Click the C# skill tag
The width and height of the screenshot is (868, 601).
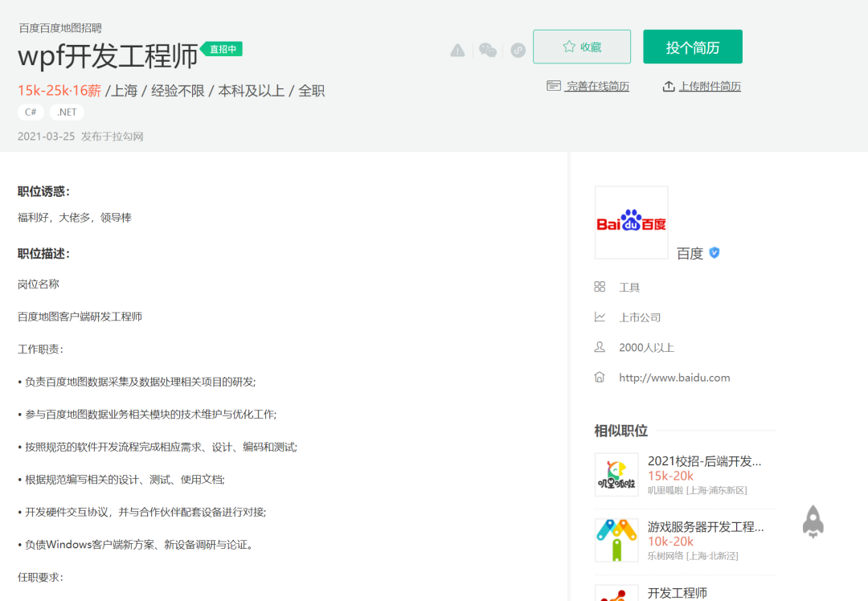(x=31, y=112)
